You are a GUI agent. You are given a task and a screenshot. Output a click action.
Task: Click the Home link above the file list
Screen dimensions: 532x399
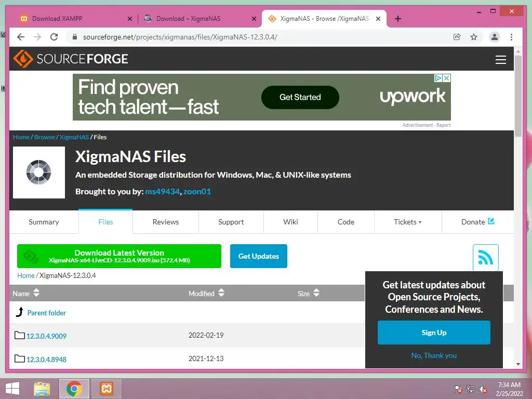point(26,275)
